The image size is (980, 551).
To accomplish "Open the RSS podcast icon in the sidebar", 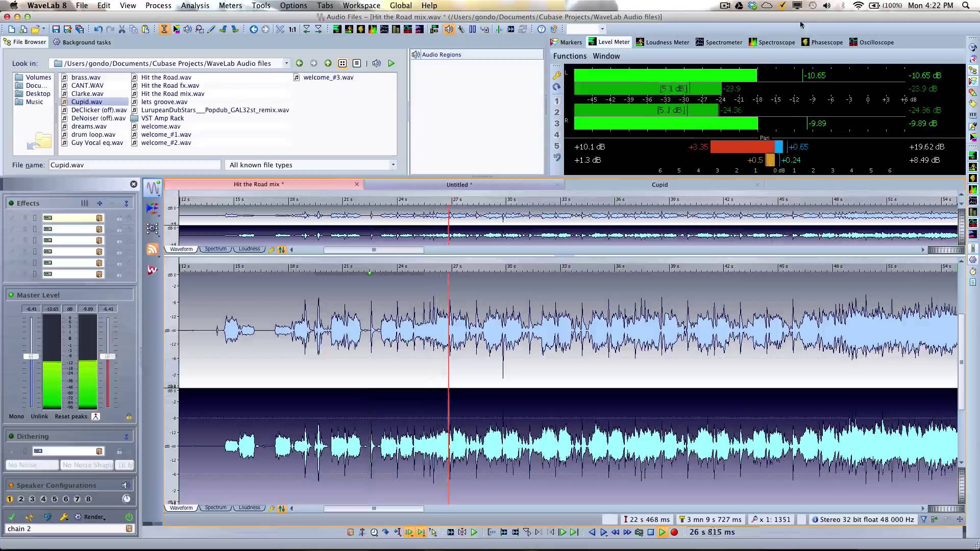I will [x=152, y=249].
